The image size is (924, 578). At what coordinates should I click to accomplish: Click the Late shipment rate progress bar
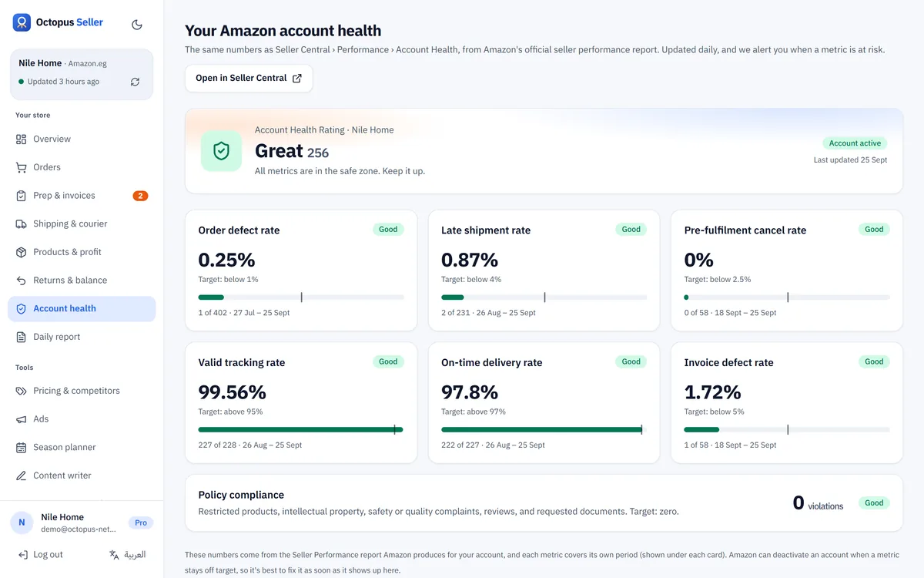[544, 297]
